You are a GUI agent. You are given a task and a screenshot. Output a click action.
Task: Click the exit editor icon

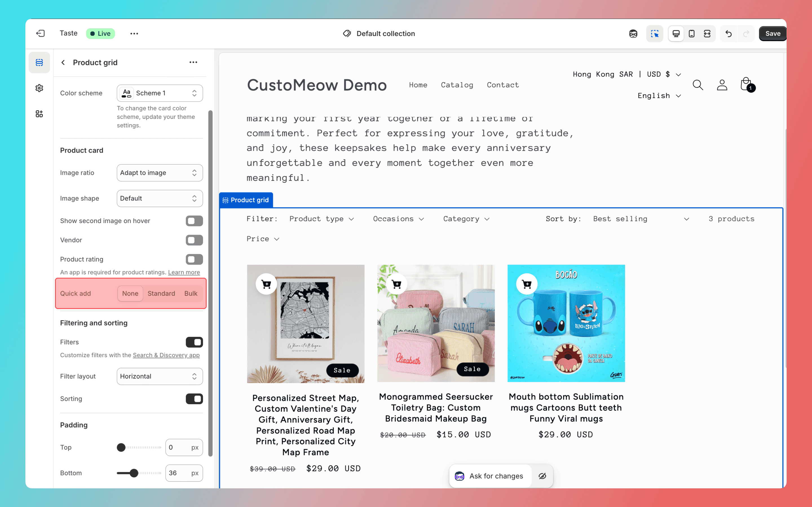coord(40,33)
